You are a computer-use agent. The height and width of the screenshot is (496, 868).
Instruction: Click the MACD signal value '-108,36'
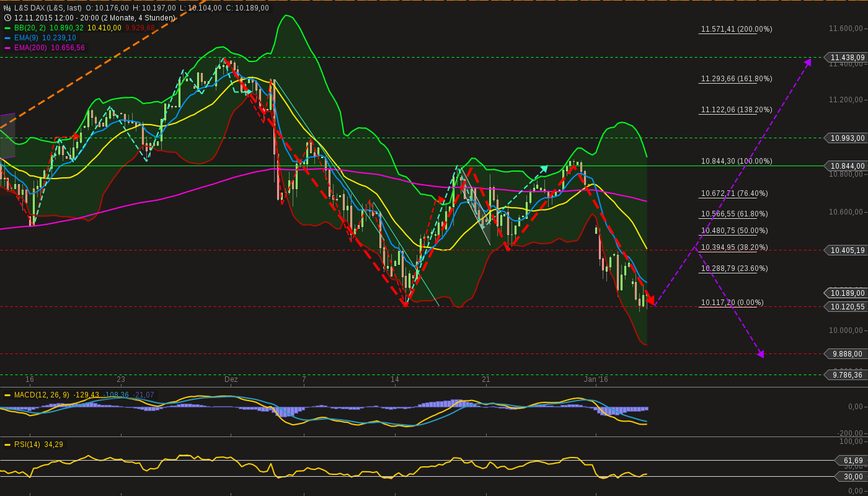coord(117,395)
